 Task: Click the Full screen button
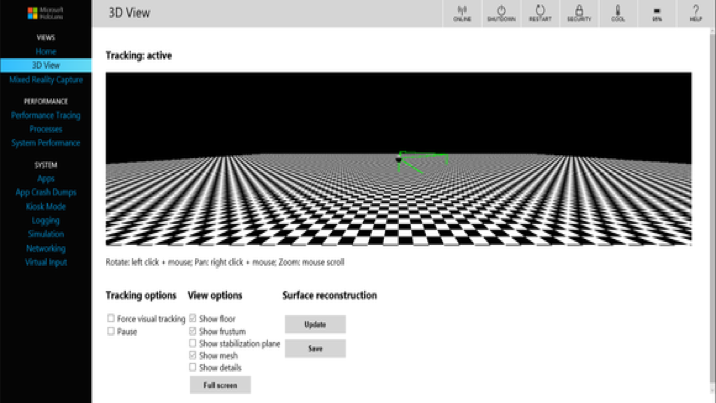point(220,385)
